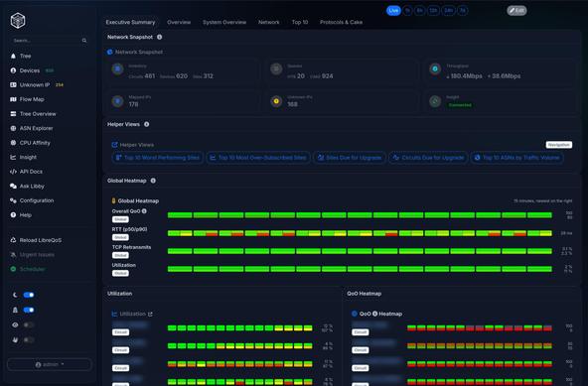Screen dimensions: 588x386
Task: Switch to the Overview tab
Action: [179, 22]
